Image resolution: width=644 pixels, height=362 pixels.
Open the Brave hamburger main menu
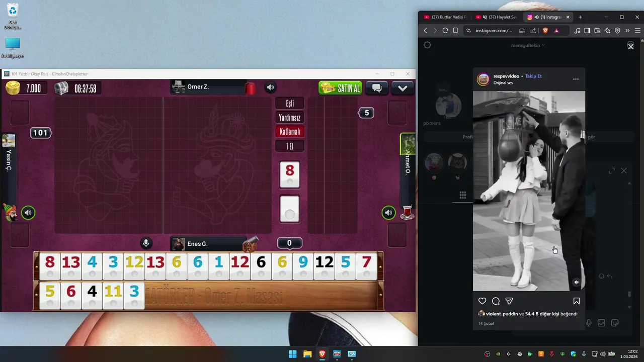click(637, 31)
